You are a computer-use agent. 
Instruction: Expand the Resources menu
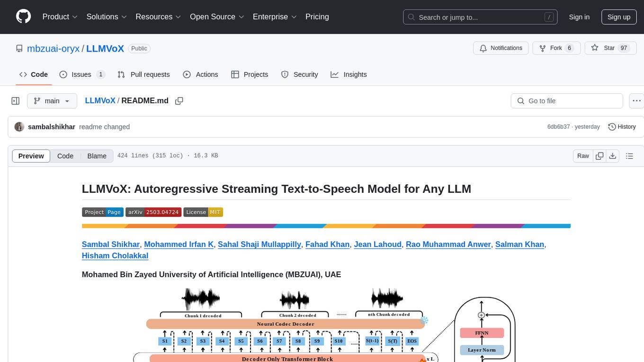(158, 17)
